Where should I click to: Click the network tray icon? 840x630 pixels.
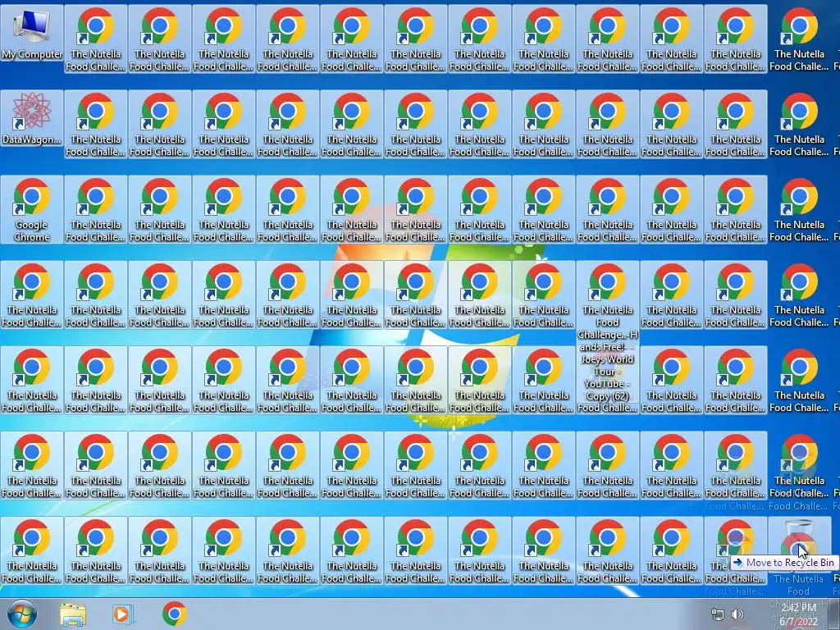pyautogui.click(x=717, y=614)
